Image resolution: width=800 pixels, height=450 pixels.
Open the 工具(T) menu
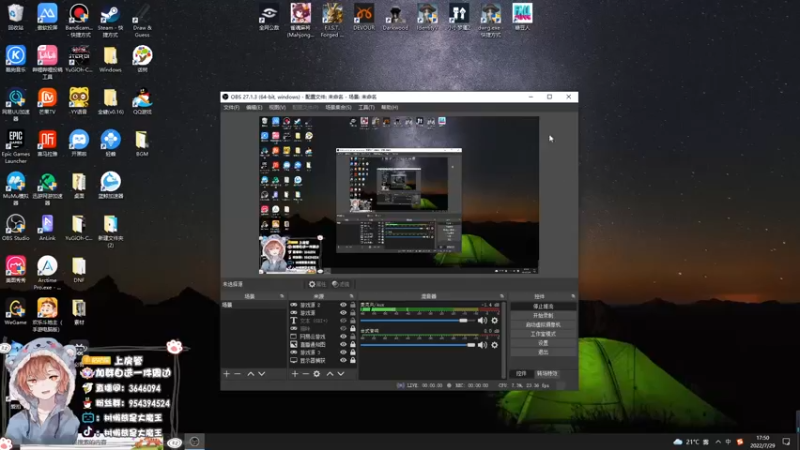366,108
